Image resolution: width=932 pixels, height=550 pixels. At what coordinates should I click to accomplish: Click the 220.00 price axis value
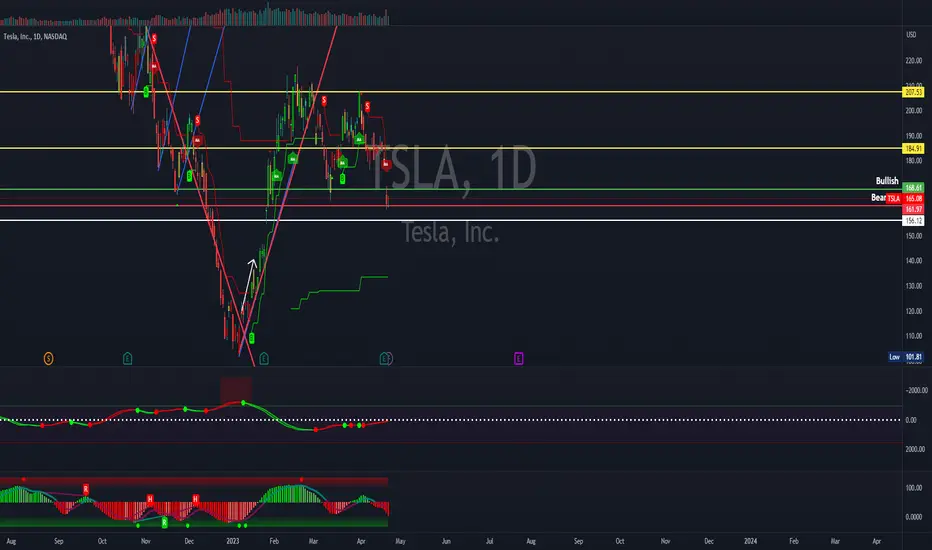(914, 61)
